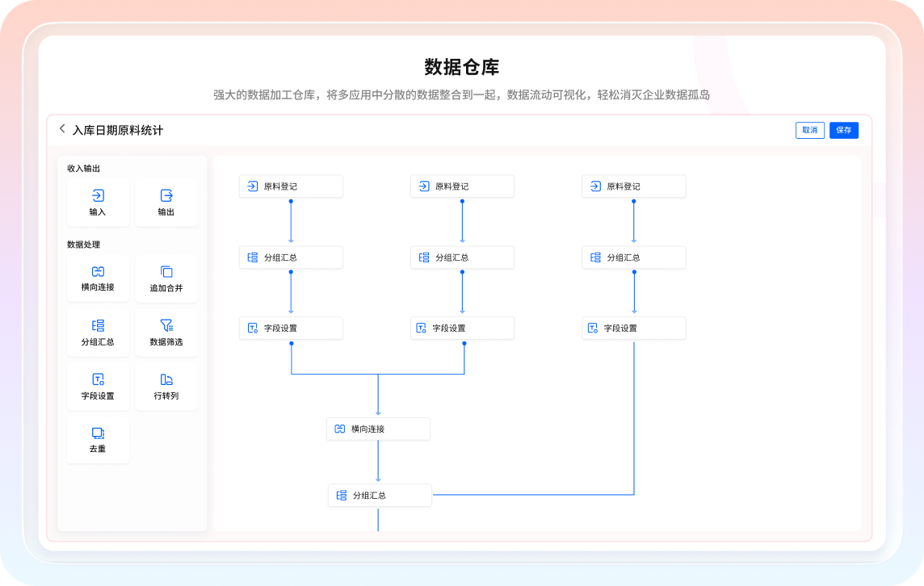
Task: Click the rightmost 字段设置 node
Action: point(634,328)
